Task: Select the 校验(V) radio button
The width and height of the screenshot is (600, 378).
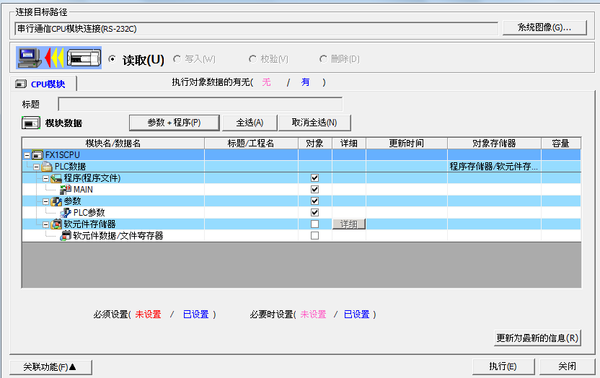Action: pyautogui.click(x=253, y=59)
